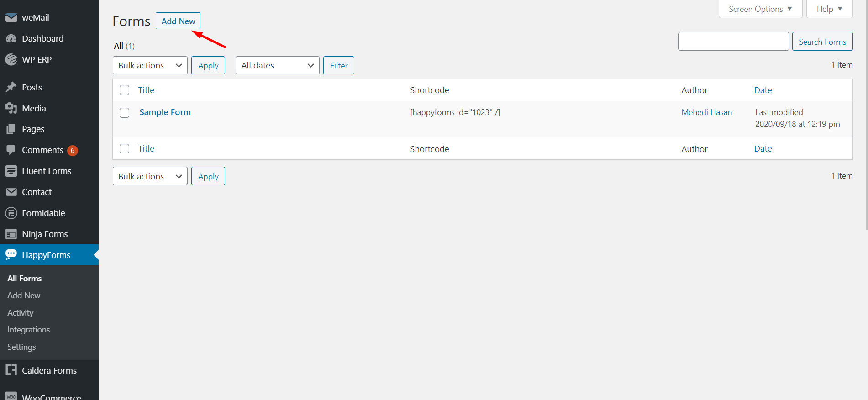The height and width of the screenshot is (400, 868).
Task: Expand the All dates filter dropdown
Action: click(x=277, y=66)
